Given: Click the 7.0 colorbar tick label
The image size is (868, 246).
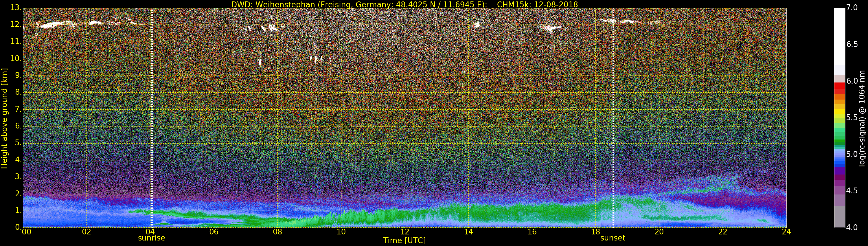Looking at the screenshot, I should 852,8.
